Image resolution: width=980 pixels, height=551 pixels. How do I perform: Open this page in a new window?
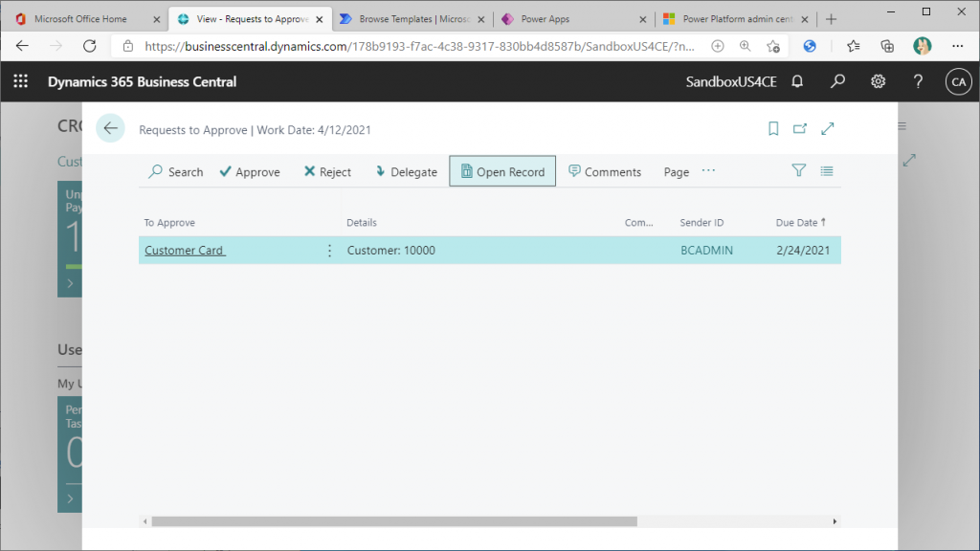coord(800,129)
